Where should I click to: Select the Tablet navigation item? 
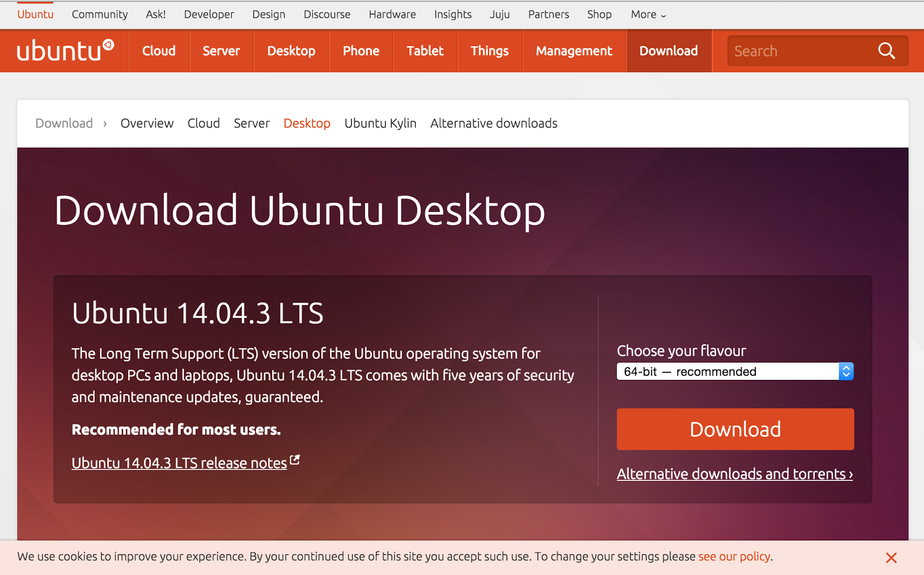pyautogui.click(x=425, y=51)
